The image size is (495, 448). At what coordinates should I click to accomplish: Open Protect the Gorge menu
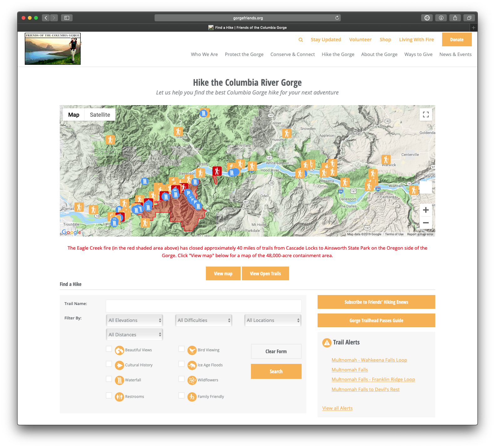(244, 54)
